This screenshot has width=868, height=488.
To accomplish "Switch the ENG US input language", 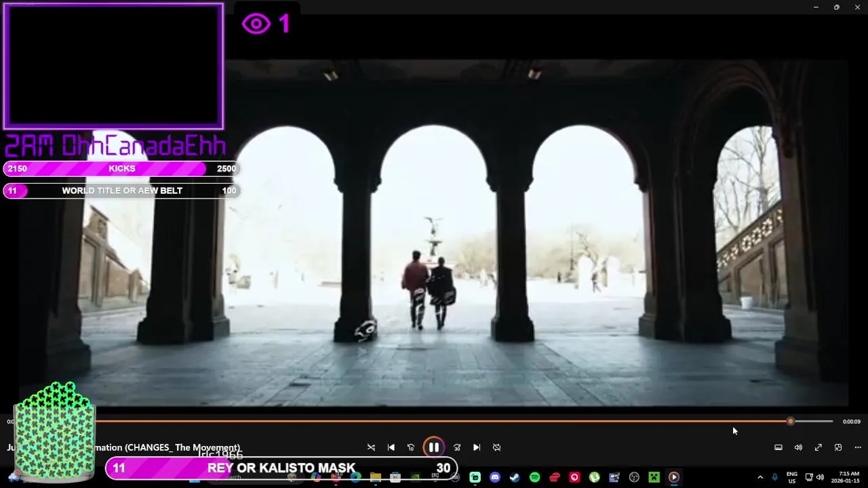I will click(792, 477).
